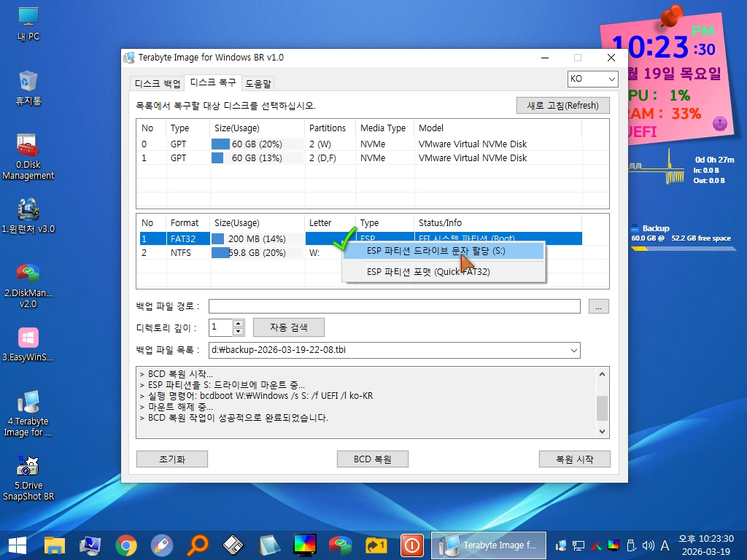Click the purple info icon on sticky note
This screenshot has width=747, height=560.
[720, 124]
